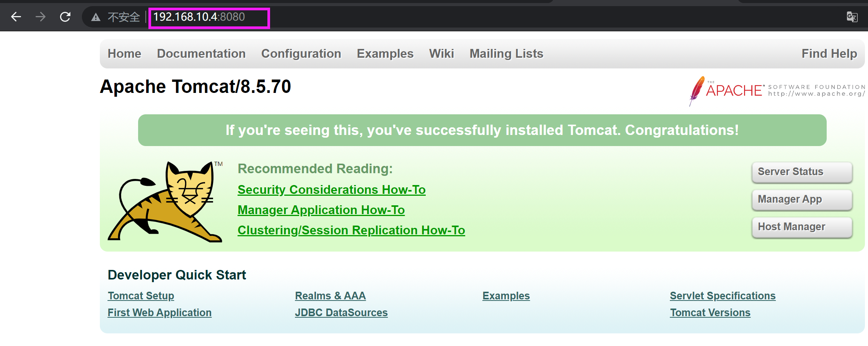Open the Realms & AAA link
The image size is (868, 346).
tap(330, 296)
